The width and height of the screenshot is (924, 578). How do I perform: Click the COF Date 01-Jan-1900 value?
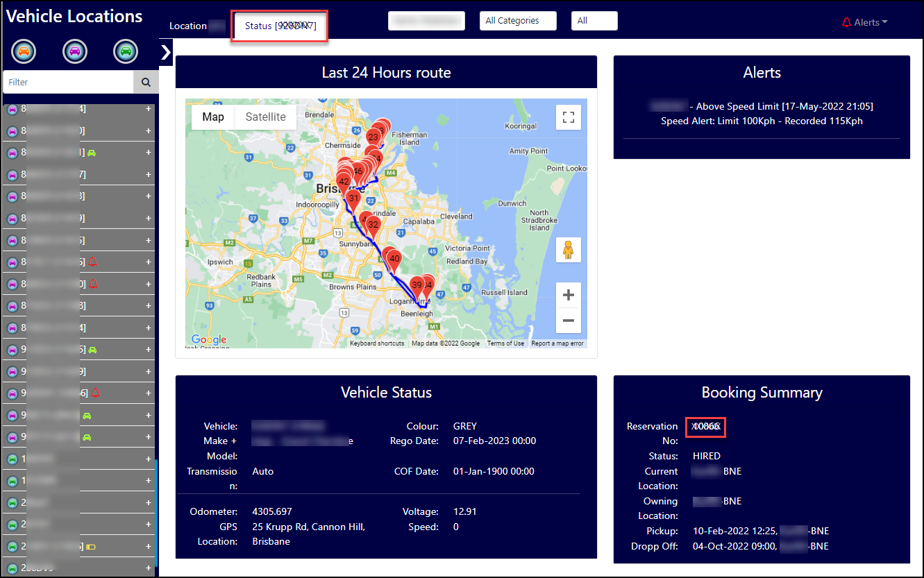(494, 471)
